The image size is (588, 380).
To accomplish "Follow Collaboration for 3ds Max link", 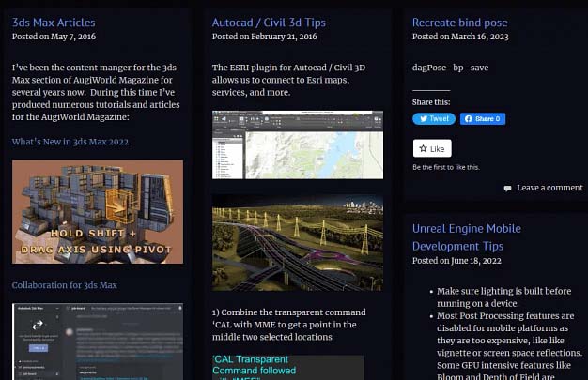I will [65, 285].
